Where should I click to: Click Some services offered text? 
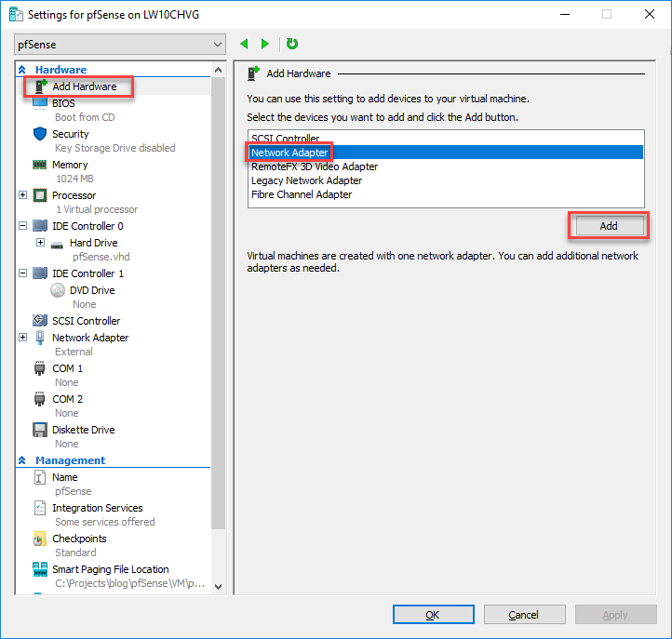point(105,522)
